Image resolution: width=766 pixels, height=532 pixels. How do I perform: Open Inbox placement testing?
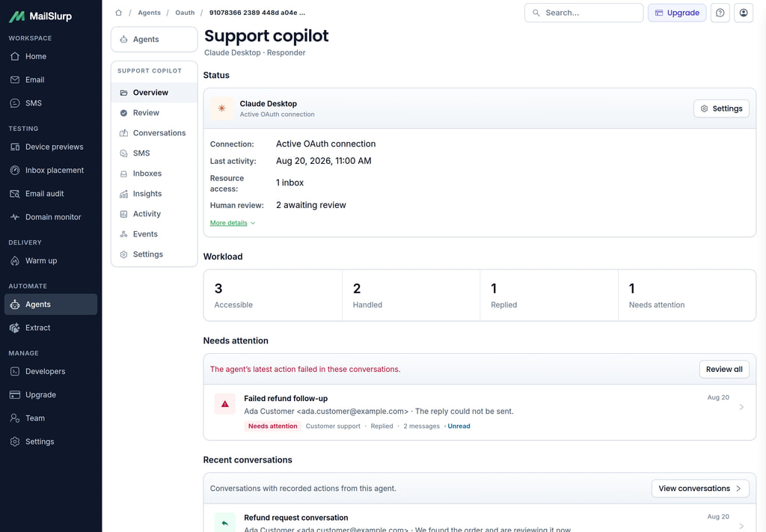pyautogui.click(x=51, y=170)
